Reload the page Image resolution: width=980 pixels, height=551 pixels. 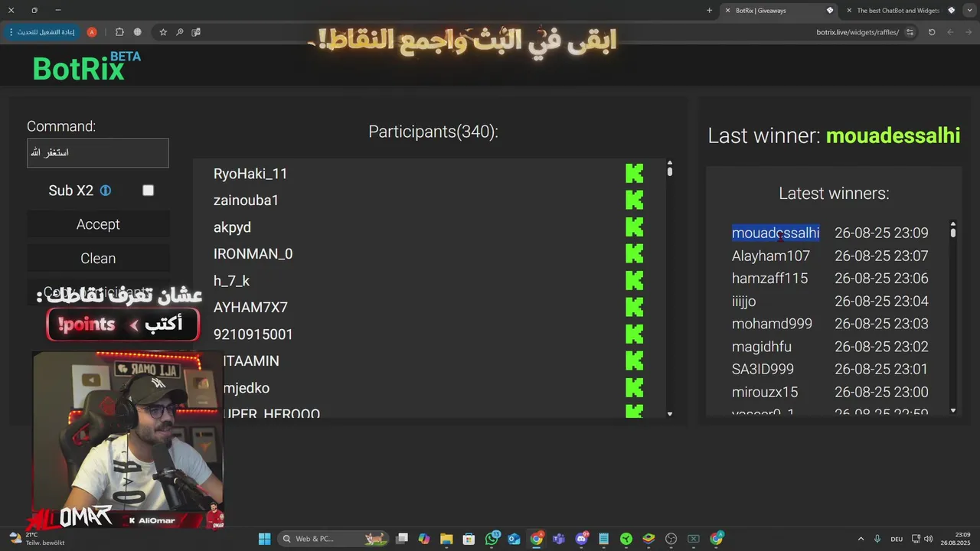pos(932,32)
